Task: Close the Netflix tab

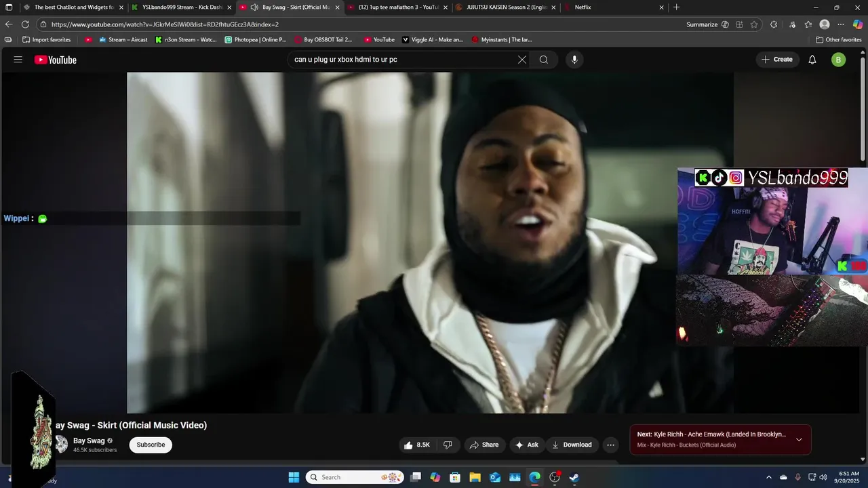Action: 662,7
